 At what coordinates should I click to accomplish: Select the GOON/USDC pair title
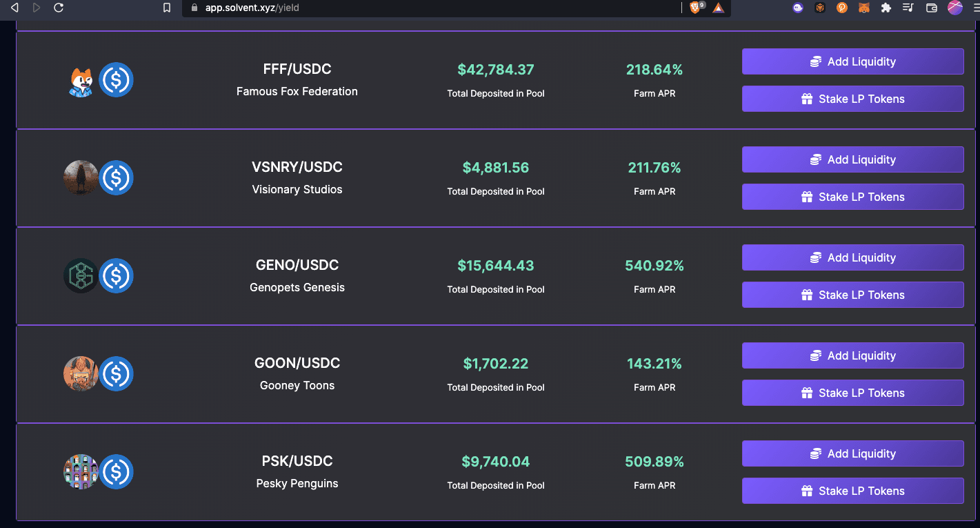(x=297, y=363)
